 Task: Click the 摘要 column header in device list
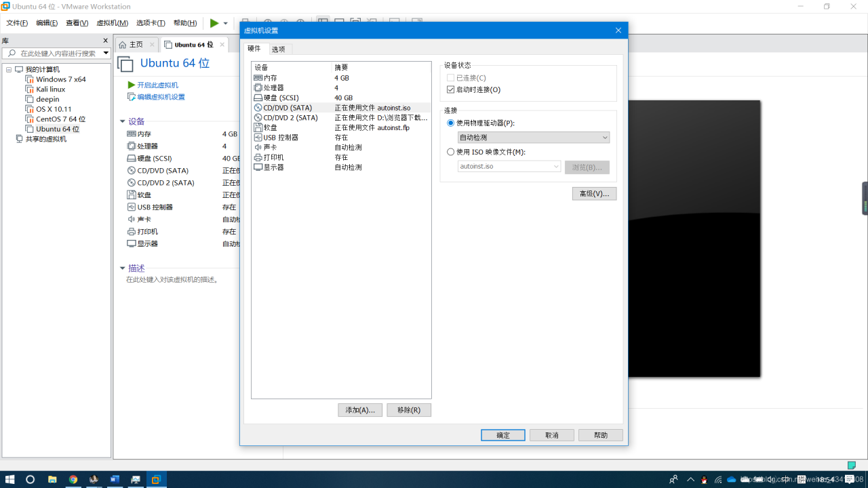point(381,68)
